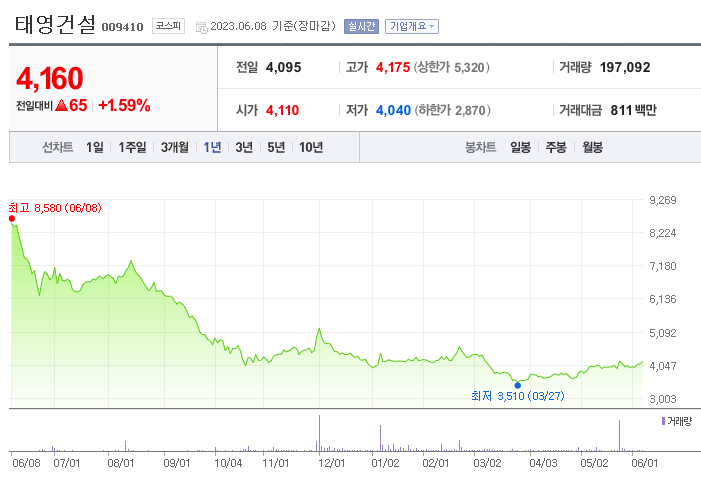Viewport: 701px width, 481px height.
Task: Click the blue 최저 3,510 marker dot
Action: 518,385
